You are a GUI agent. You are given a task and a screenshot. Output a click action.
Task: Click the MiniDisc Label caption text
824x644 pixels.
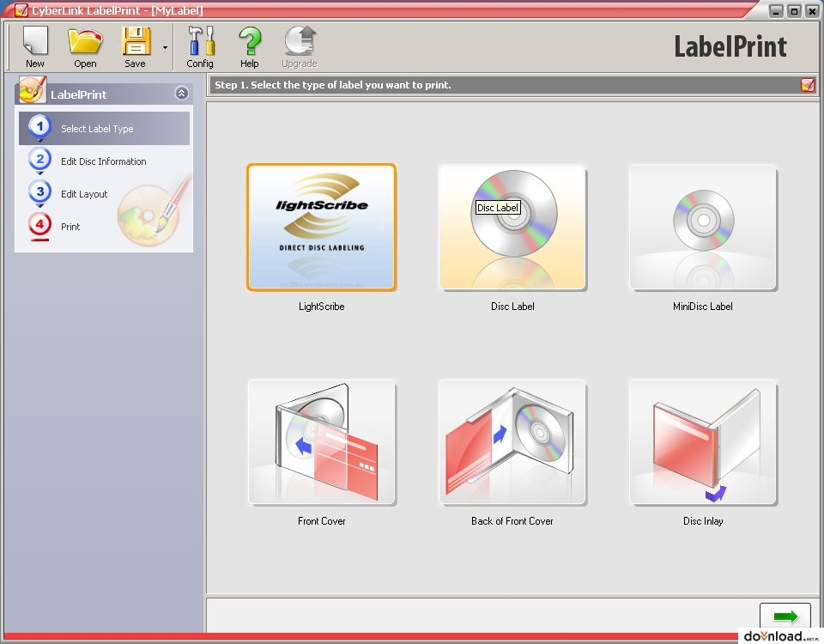pyautogui.click(x=703, y=307)
